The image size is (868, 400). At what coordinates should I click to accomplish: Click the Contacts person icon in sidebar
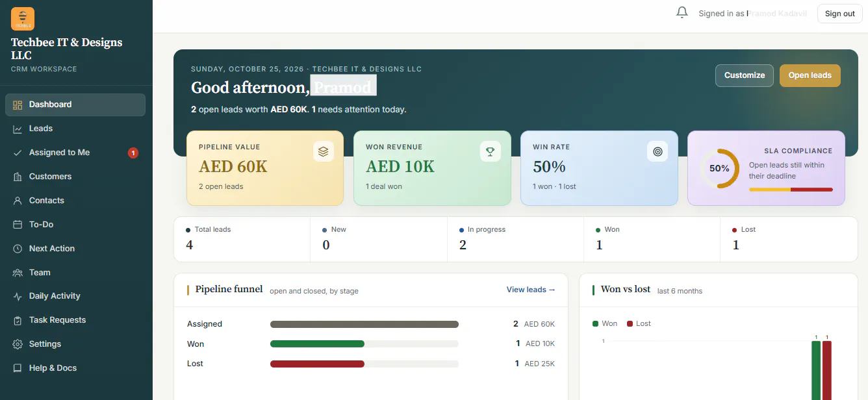(x=18, y=201)
